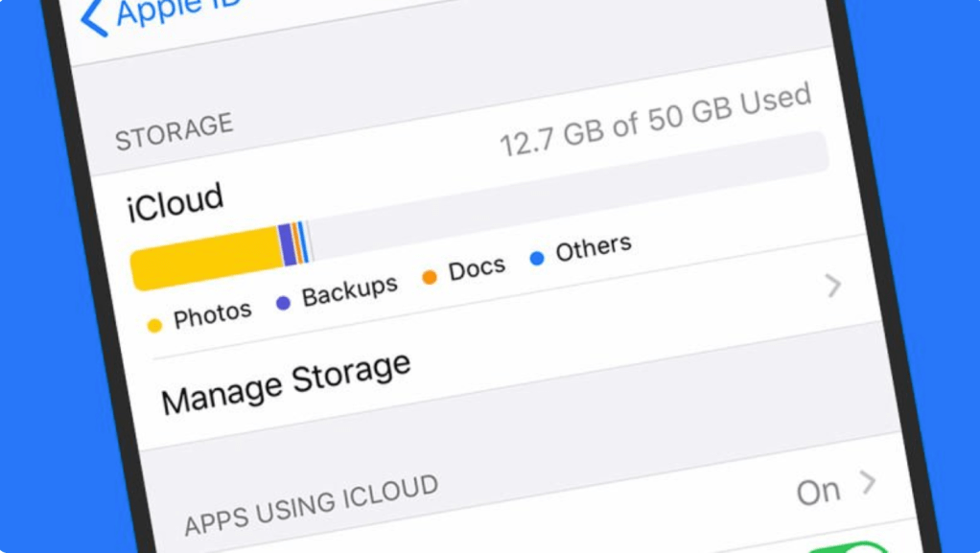The height and width of the screenshot is (553, 980).
Task: Tap the iCloud storage label
Action: point(175,202)
